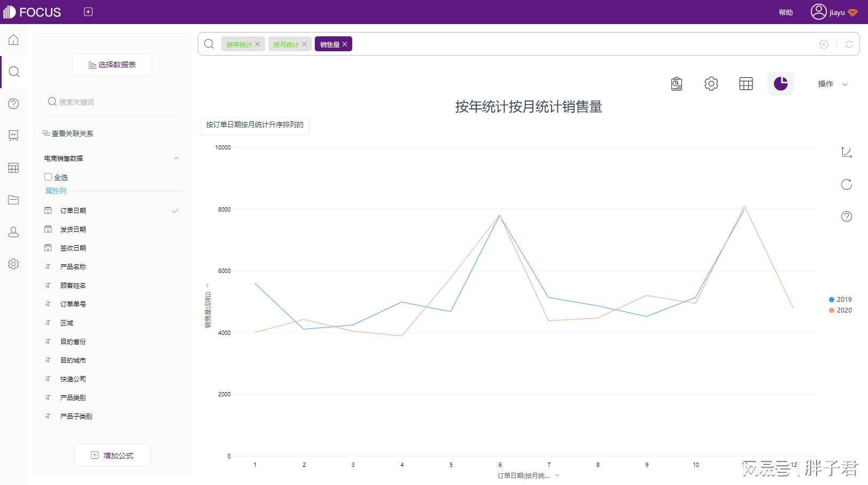Open the data table icon in sidebar
Viewport: 868px width, 485px height.
point(13,168)
